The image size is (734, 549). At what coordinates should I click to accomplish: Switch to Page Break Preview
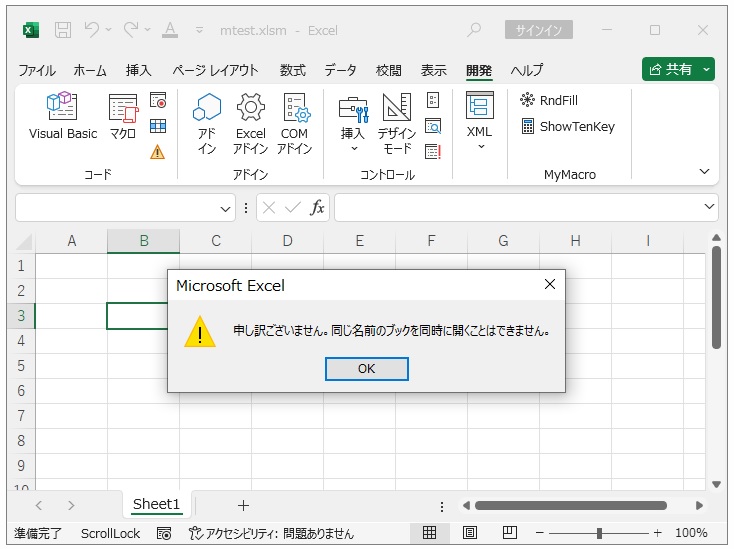(509, 533)
